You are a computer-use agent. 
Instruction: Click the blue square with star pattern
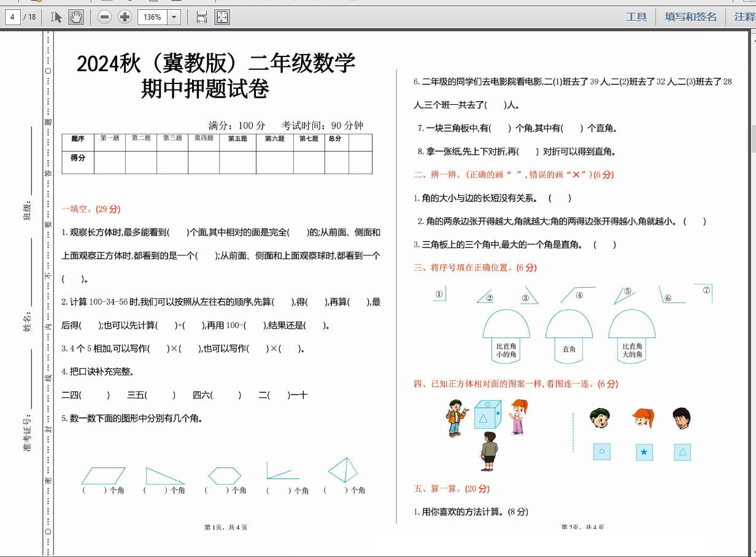(643, 452)
